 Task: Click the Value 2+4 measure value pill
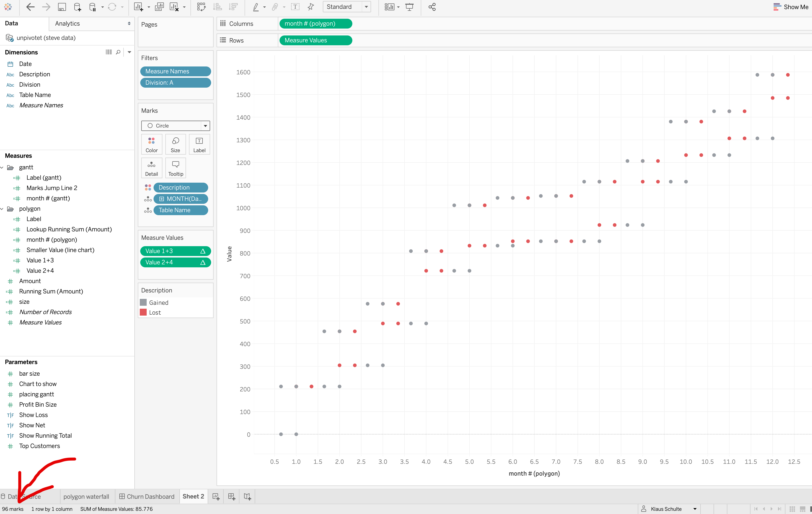(175, 262)
